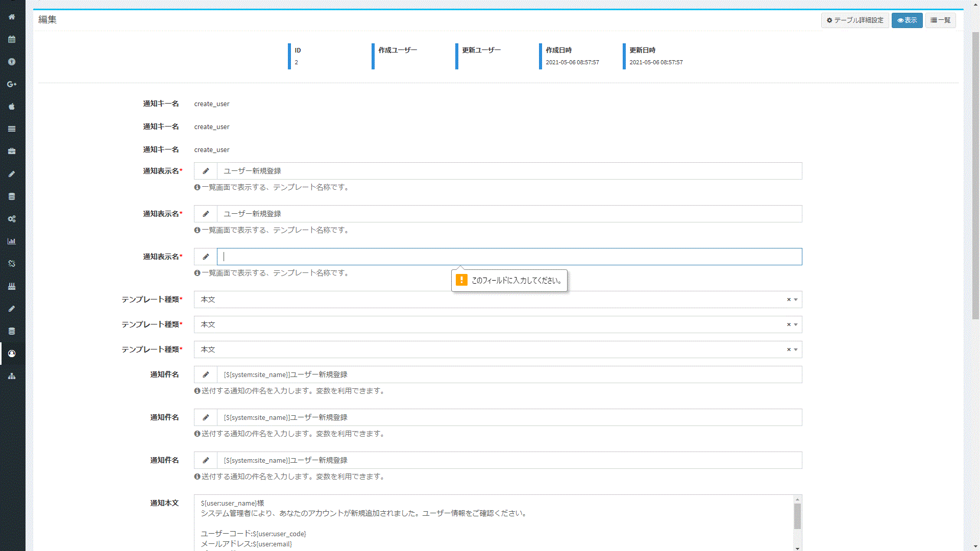980x551 pixels.
Task: Click the 通知本文 textarea scroll-up arrow
Action: click(x=797, y=499)
